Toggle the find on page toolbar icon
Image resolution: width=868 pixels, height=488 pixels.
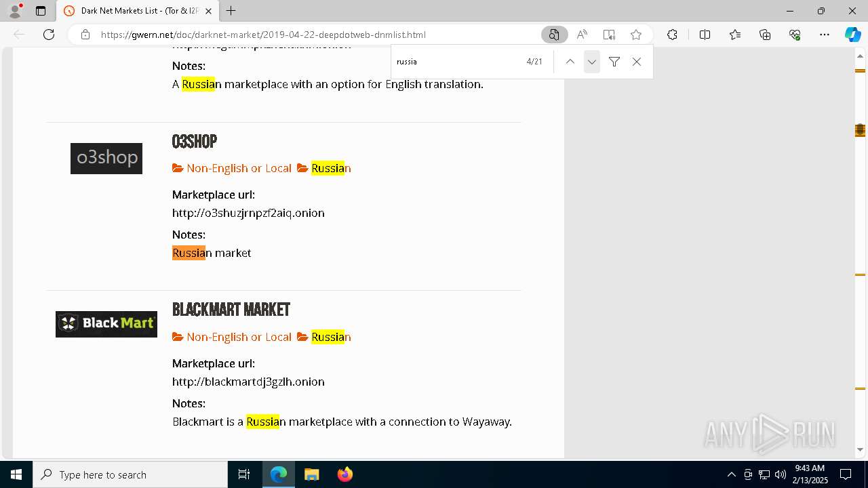(x=554, y=35)
